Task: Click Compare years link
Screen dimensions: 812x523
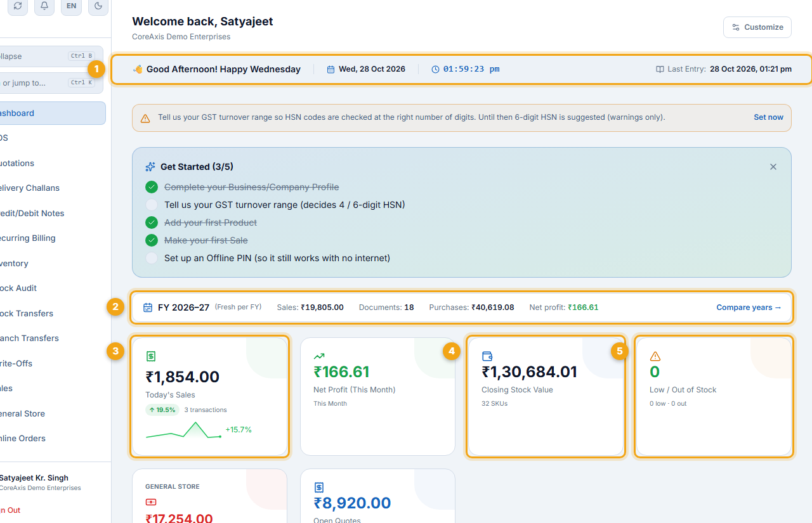Action: click(x=749, y=307)
